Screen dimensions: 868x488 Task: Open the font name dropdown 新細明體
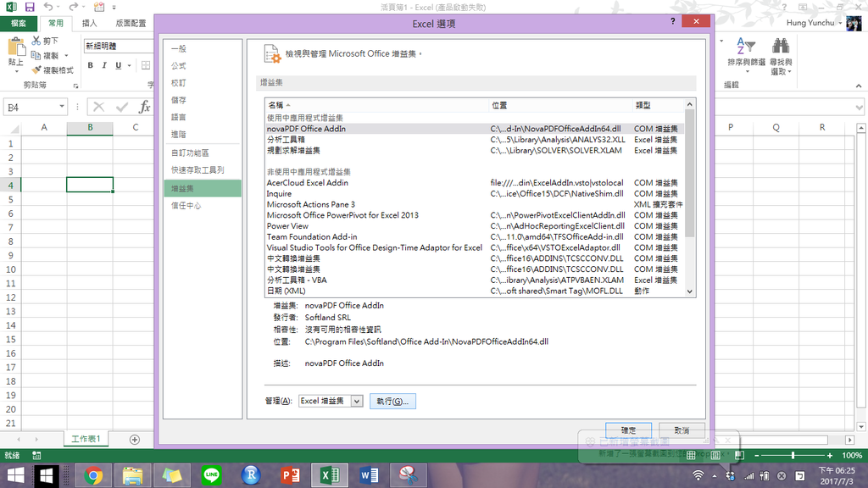point(119,46)
